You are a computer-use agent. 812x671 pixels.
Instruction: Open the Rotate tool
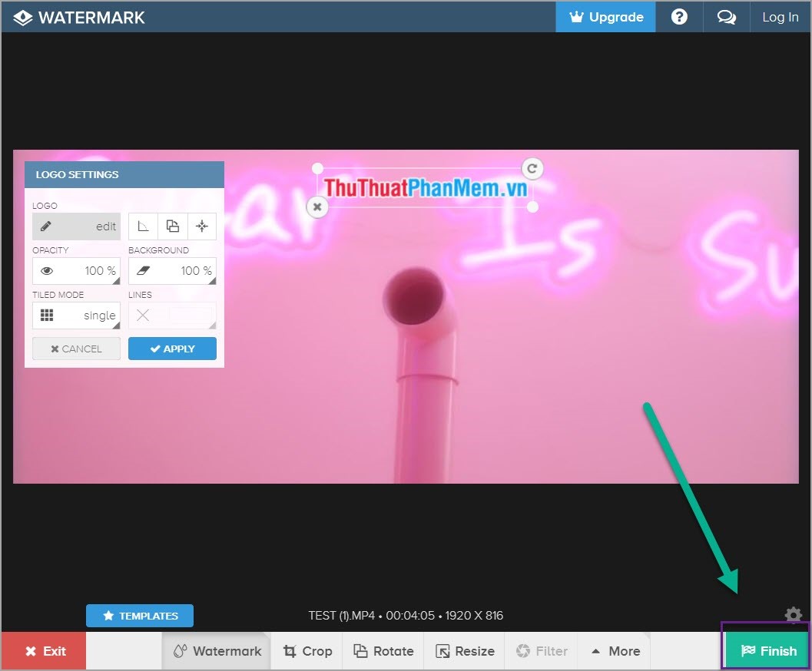(x=383, y=650)
